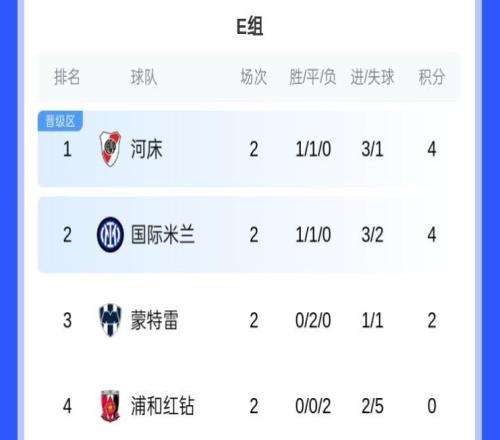Image resolution: width=500 pixels, height=440 pixels.
Task: Click the 积分 column header
Action: coord(432,77)
